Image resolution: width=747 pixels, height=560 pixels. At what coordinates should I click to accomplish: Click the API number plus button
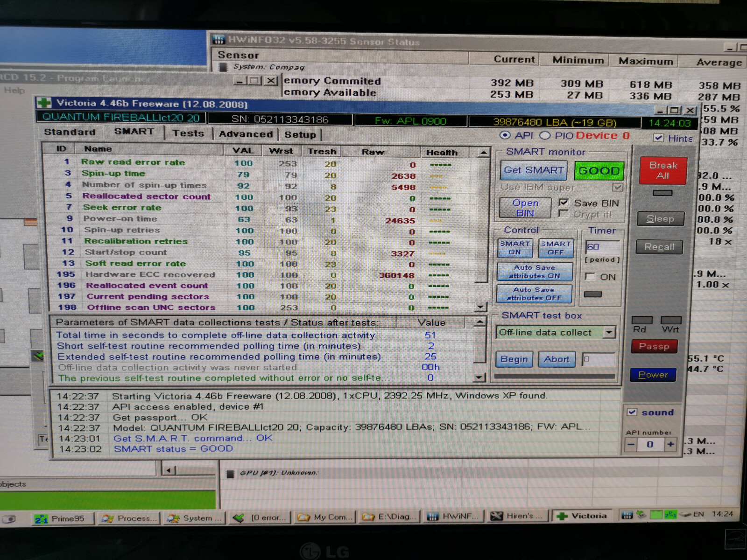(x=670, y=444)
